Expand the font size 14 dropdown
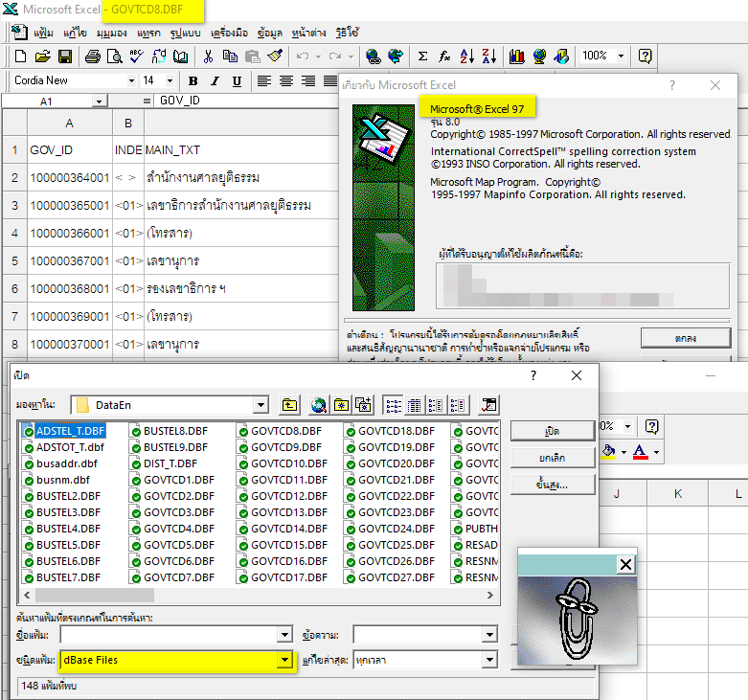The height and width of the screenshot is (700, 748). click(x=170, y=81)
